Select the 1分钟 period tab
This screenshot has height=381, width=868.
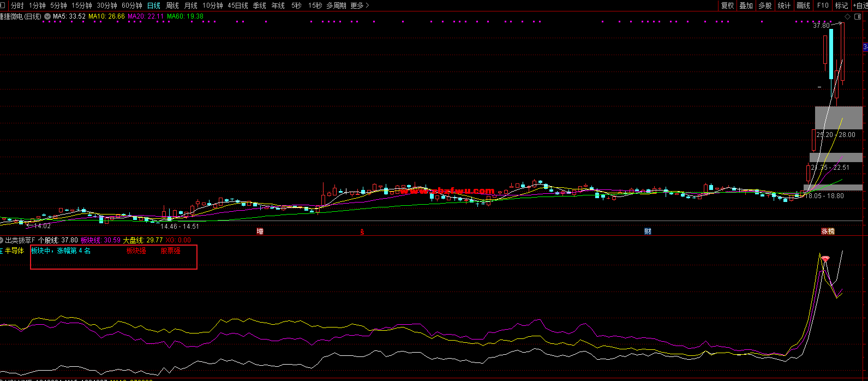[x=37, y=5]
